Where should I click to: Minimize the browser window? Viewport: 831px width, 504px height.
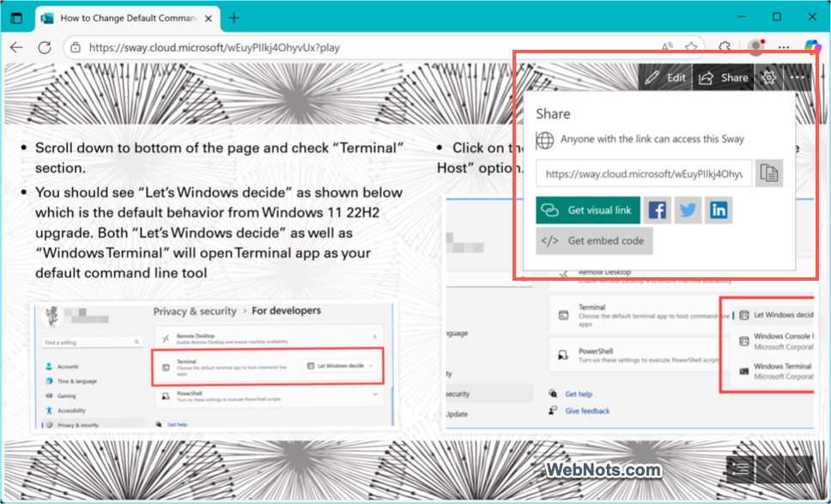point(742,17)
